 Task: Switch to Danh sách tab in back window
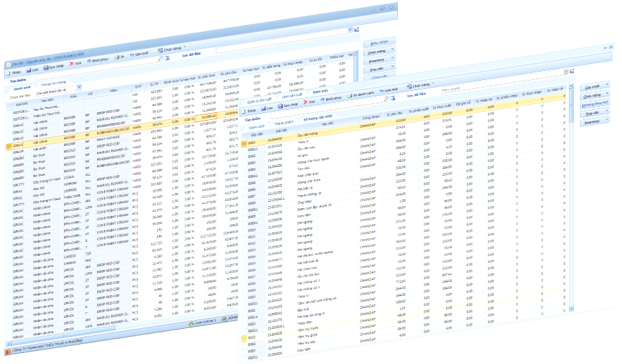22,88
